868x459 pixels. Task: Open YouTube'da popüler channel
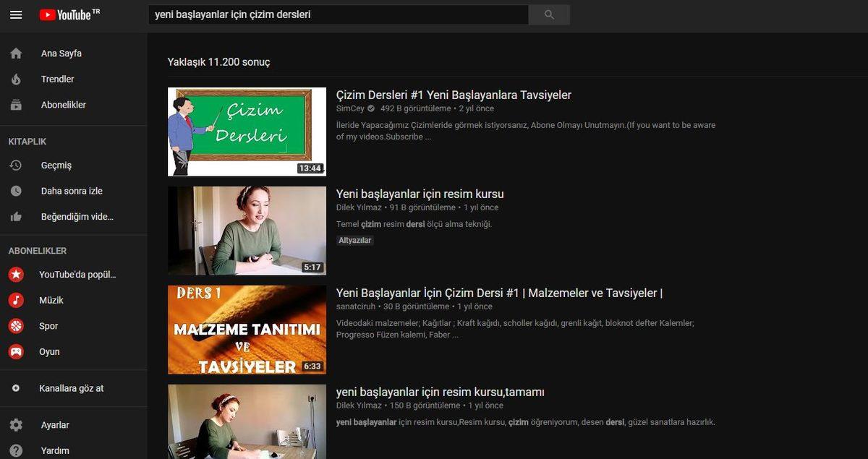[15, 274]
